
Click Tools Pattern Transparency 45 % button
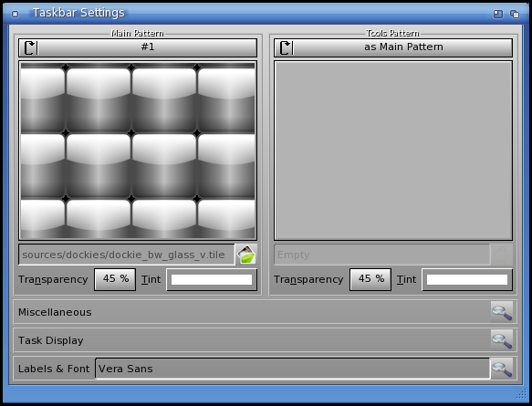tap(370, 279)
